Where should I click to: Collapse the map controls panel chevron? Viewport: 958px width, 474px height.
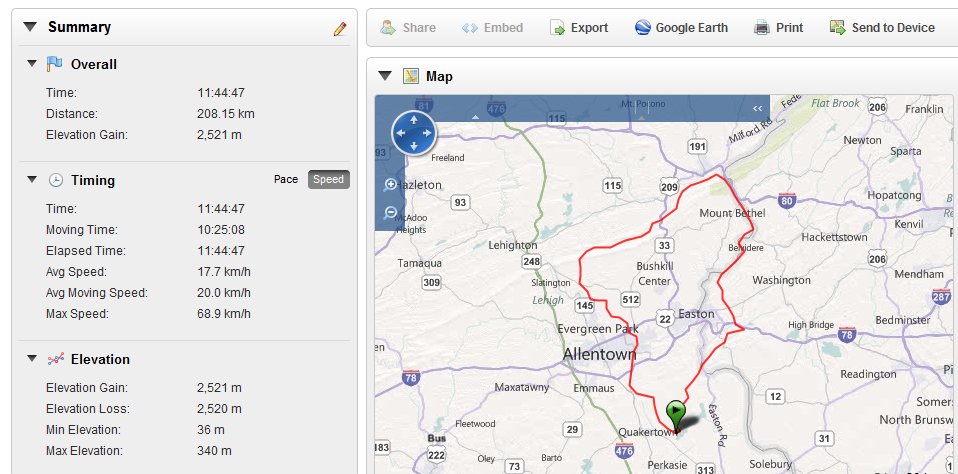pyautogui.click(x=758, y=108)
